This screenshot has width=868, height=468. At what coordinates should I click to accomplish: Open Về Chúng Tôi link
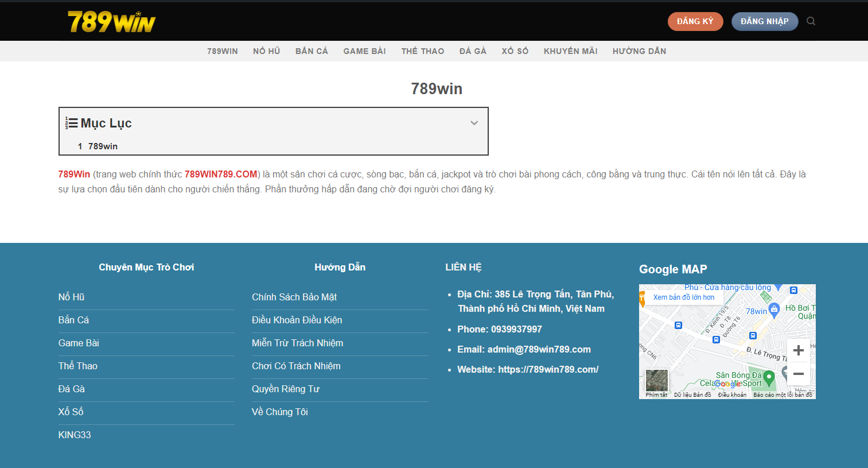280,412
